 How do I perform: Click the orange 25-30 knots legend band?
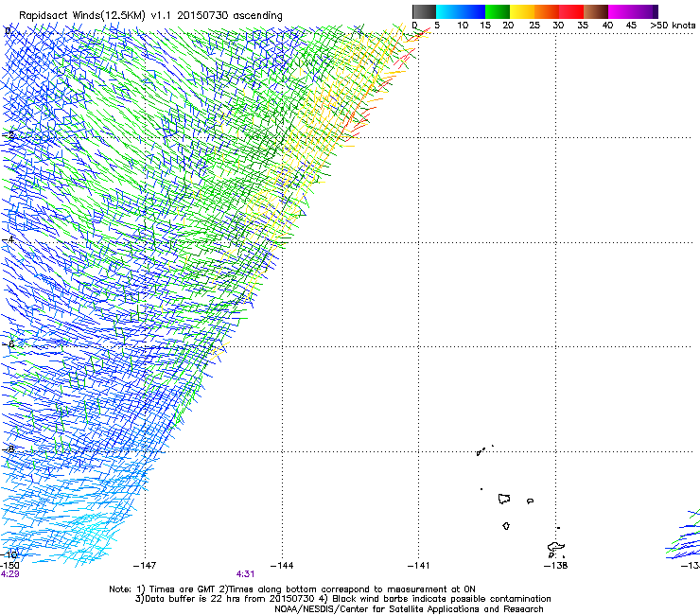point(547,11)
